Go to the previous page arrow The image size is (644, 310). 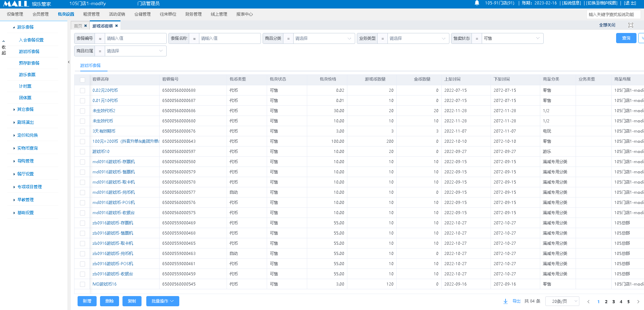click(x=589, y=302)
